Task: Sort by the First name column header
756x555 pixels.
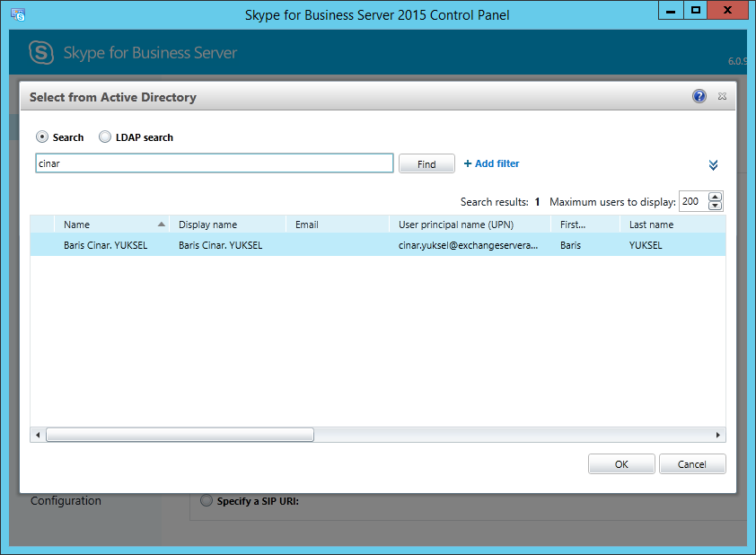Action: coord(585,225)
